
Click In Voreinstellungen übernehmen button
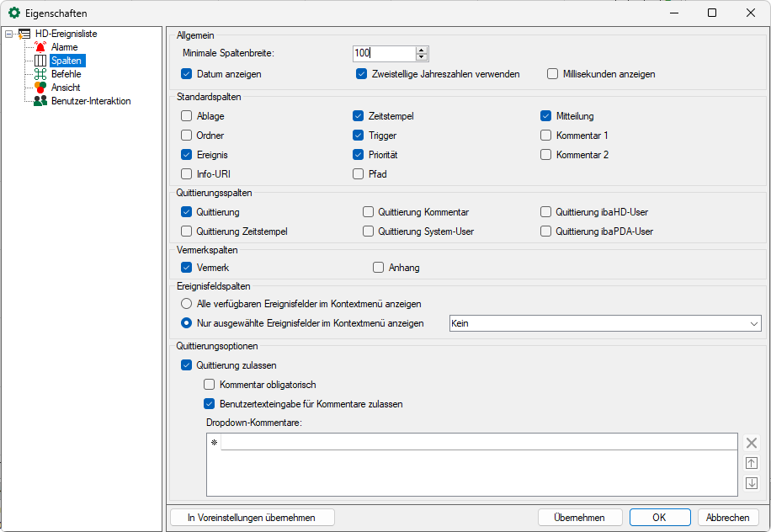point(253,518)
